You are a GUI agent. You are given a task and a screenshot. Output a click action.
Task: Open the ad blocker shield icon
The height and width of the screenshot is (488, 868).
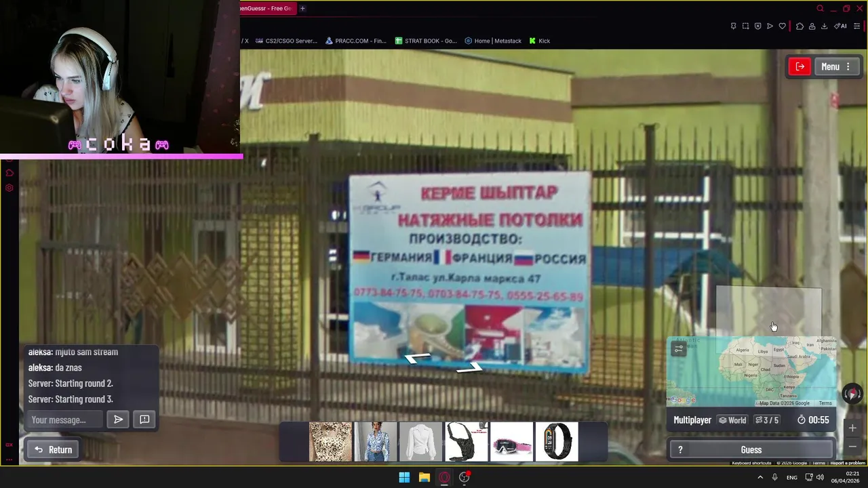click(757, 26)
